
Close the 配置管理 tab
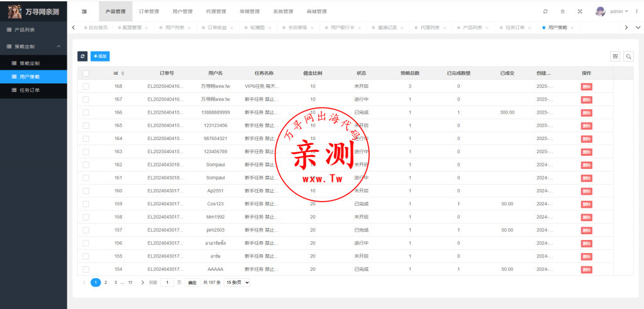tap(147, 28)
